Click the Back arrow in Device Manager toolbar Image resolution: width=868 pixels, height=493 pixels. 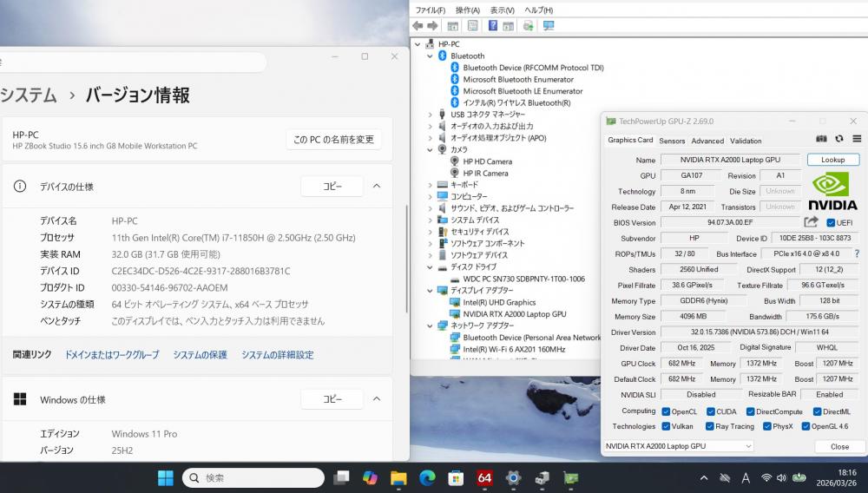point(418,25)
